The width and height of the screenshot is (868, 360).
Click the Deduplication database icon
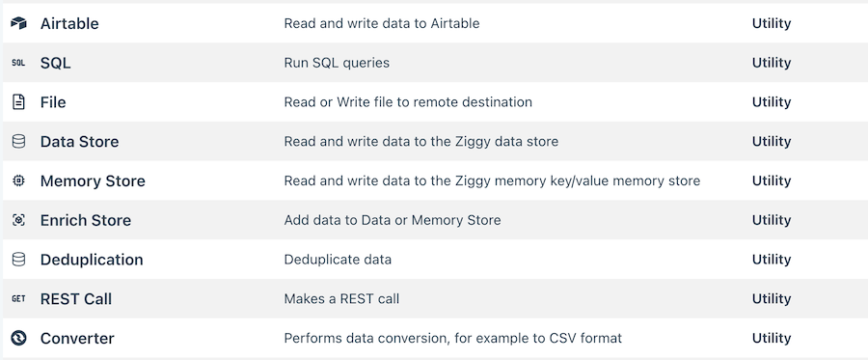click(19, 260)
